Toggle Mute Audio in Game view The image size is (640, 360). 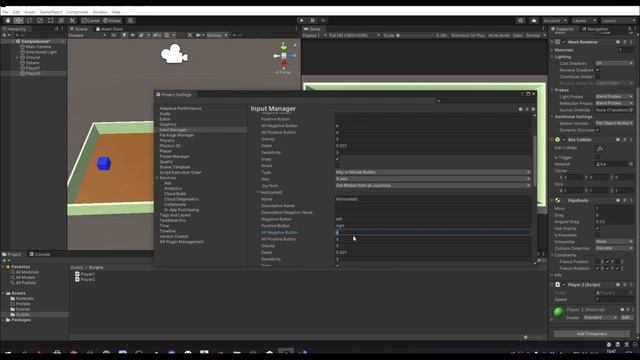pyautogui.click(x=499, y=36)
